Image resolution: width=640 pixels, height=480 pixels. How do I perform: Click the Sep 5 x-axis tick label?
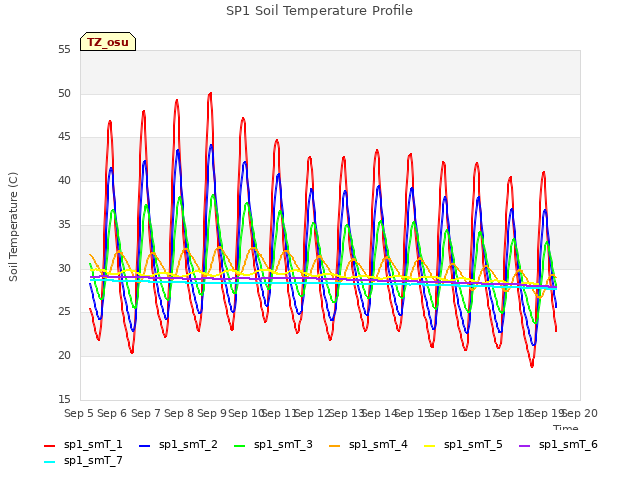(x=79, y=413)
